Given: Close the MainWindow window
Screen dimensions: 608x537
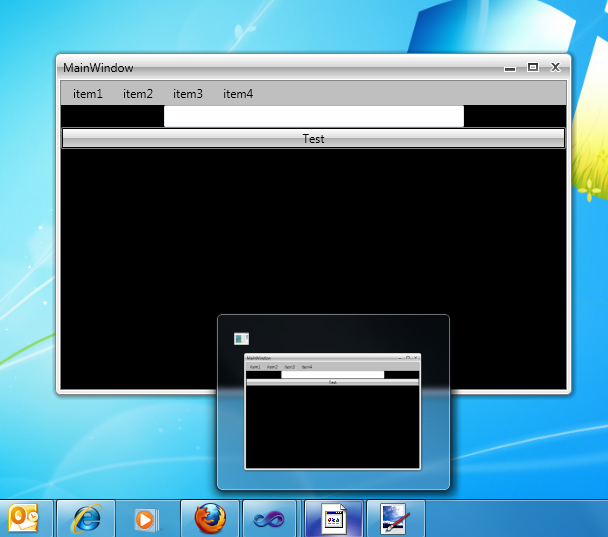Looking at the screenshot, I should [556, 67].
